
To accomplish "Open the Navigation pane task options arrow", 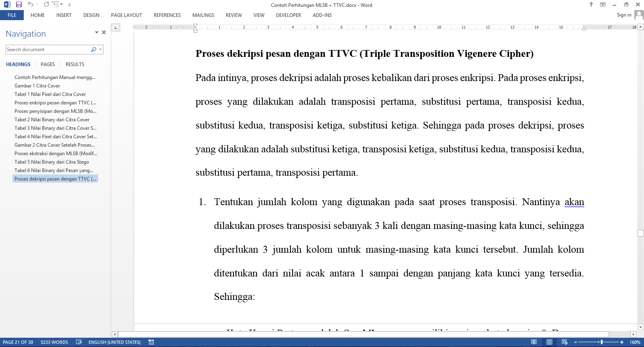I will tap(97, 32).
